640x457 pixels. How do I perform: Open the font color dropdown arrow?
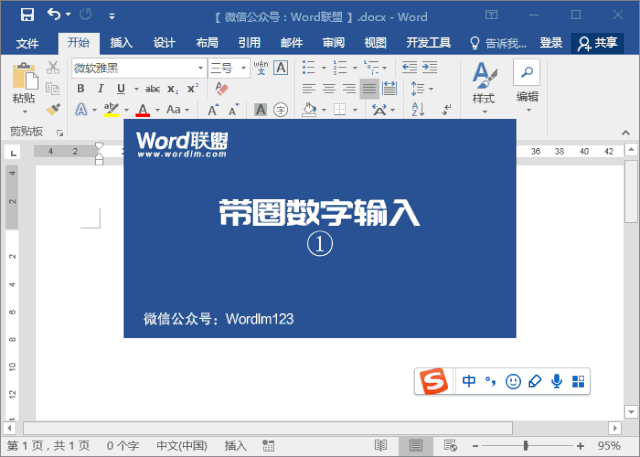pos(158,110)
